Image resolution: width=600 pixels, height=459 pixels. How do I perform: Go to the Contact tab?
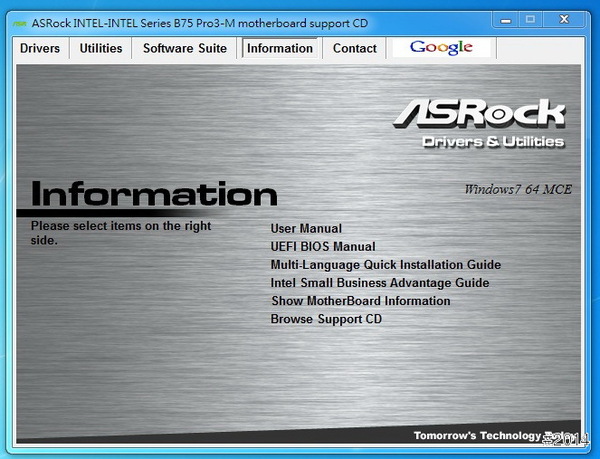(x=355, y=48)
